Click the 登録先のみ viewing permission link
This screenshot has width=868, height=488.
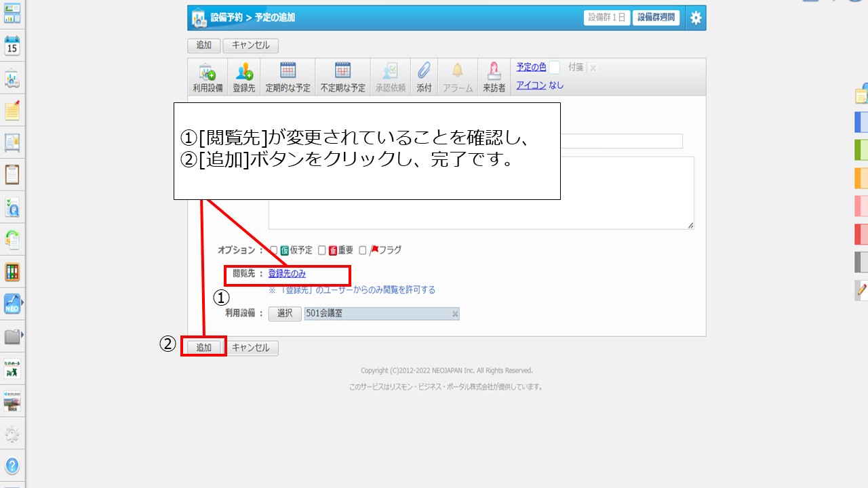(x=287, y=274)
